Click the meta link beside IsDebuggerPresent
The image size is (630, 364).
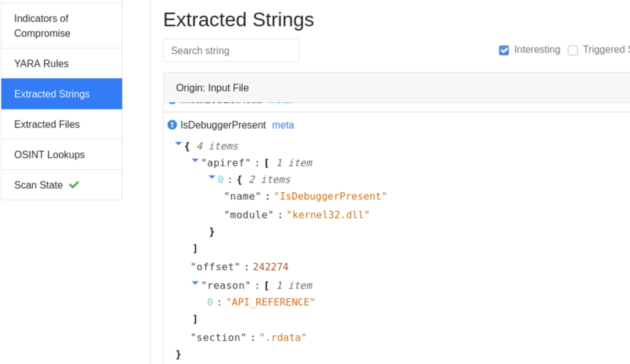(x=283, y=125)
